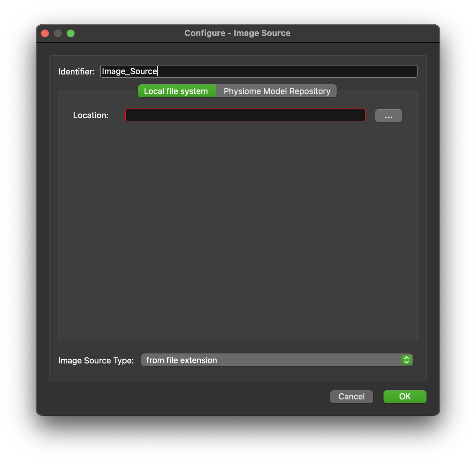
Task: Open the Image Source Type dropdown
Action: 277,360
